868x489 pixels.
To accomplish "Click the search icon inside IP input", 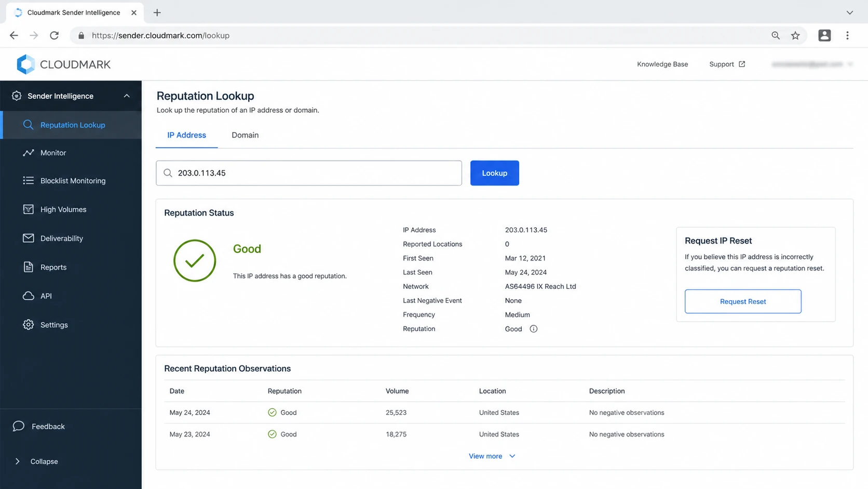I will [x=168, y=173].
